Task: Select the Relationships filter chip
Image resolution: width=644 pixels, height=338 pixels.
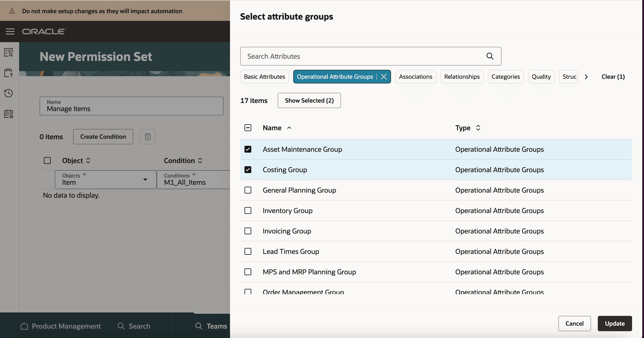Action: pyautogui.click(x=462, y=77)
